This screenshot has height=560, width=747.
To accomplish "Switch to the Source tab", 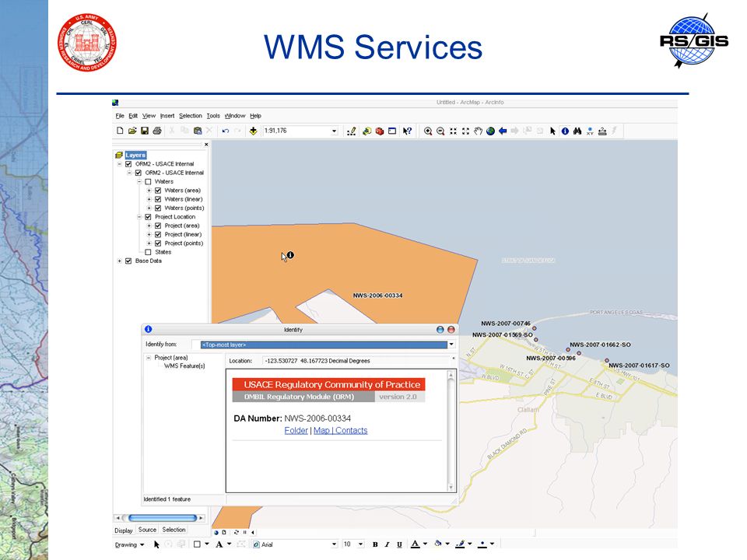I will [x=147, y=530].
